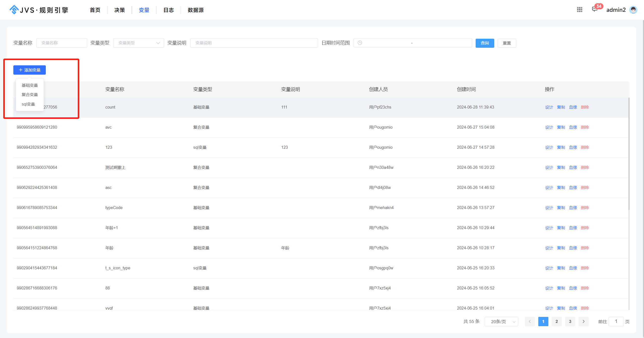This screenshot has width=644, height=338.
Task: Go to next page arrow
Action: (584, 321)
